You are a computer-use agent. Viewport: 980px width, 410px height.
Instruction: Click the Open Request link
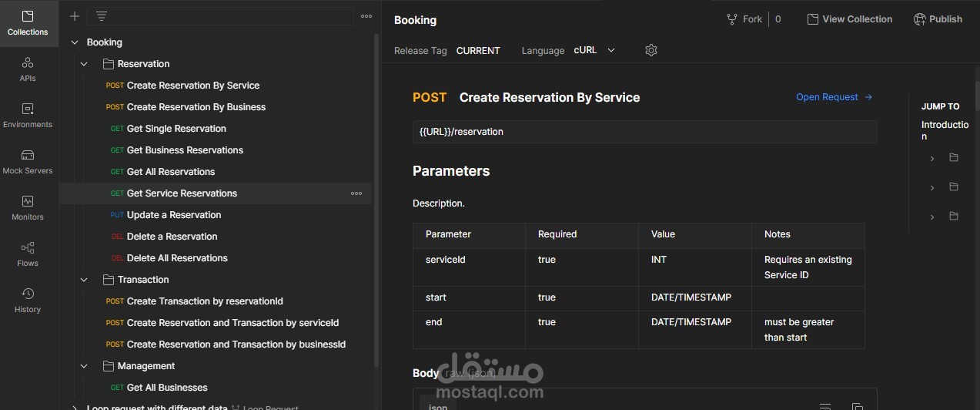click(834, 97)
